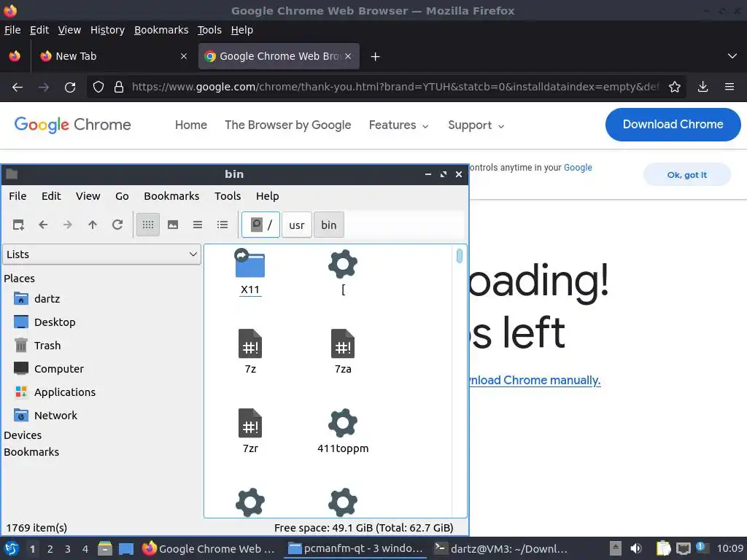Expand Features dropdown on Chrome page
The height and width of the screenshot is (560, 747).
point(399,125)
